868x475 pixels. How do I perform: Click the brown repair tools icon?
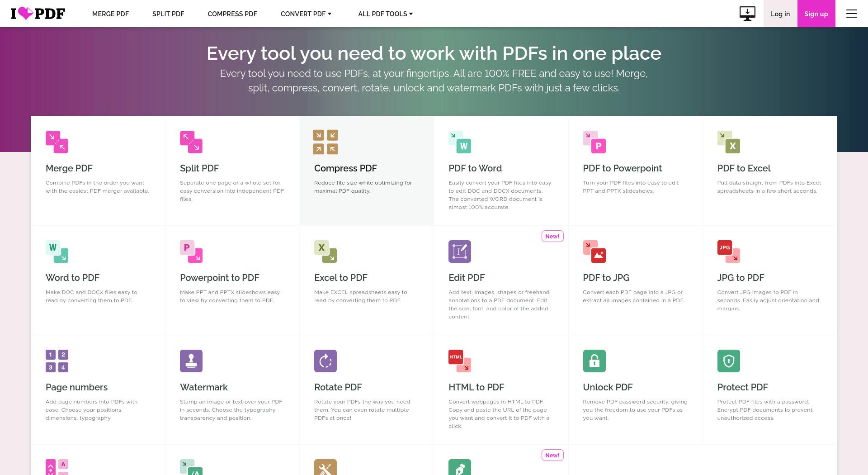(325, 467)
